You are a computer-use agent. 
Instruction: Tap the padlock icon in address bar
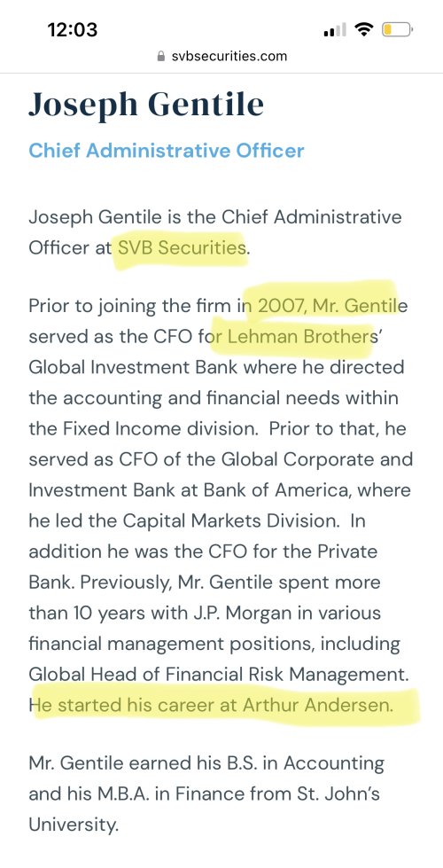pyautogui.click(x=161, y=56)
